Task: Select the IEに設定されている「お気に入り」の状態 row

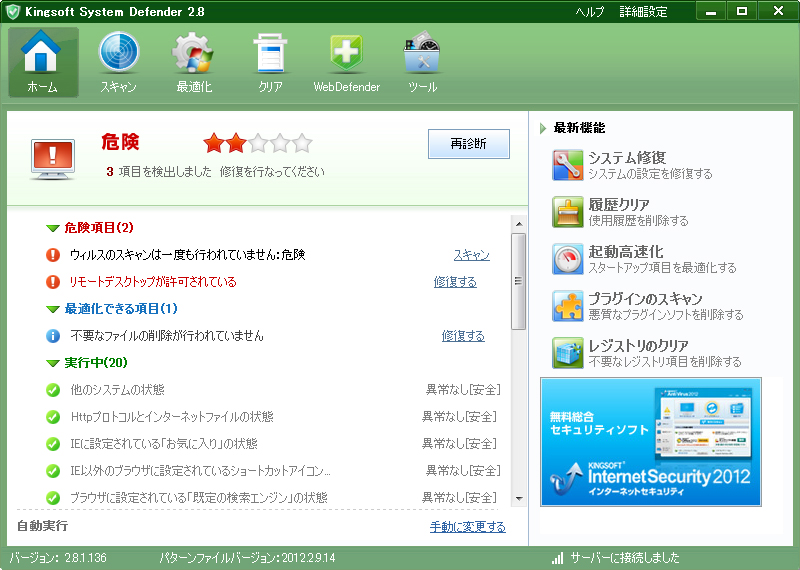Action: (164, 444)
